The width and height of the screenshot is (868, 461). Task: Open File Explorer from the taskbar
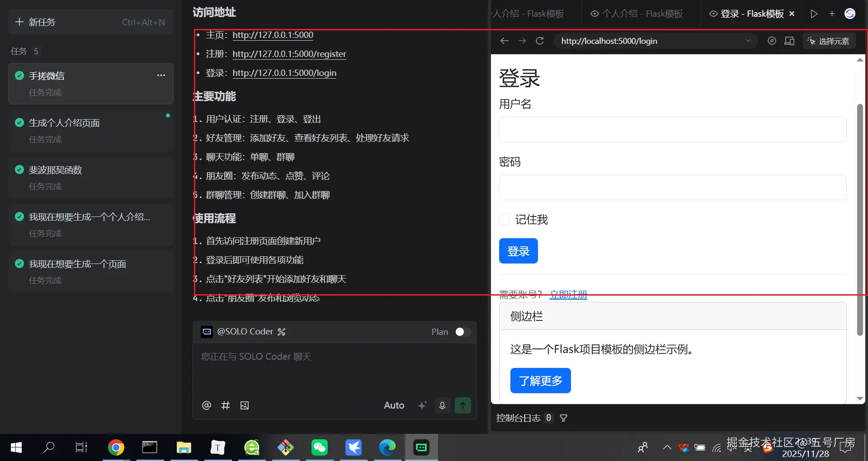pos(184,447)
